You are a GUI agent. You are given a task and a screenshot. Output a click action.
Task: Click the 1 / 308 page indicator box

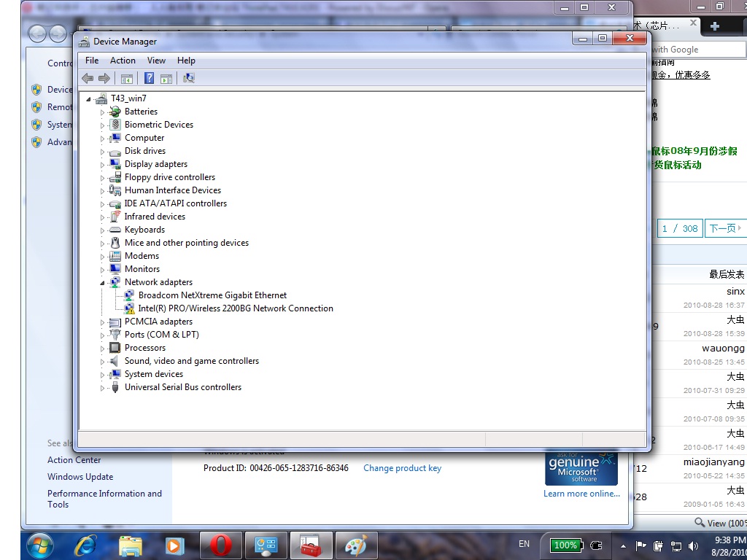click(680, 228)
